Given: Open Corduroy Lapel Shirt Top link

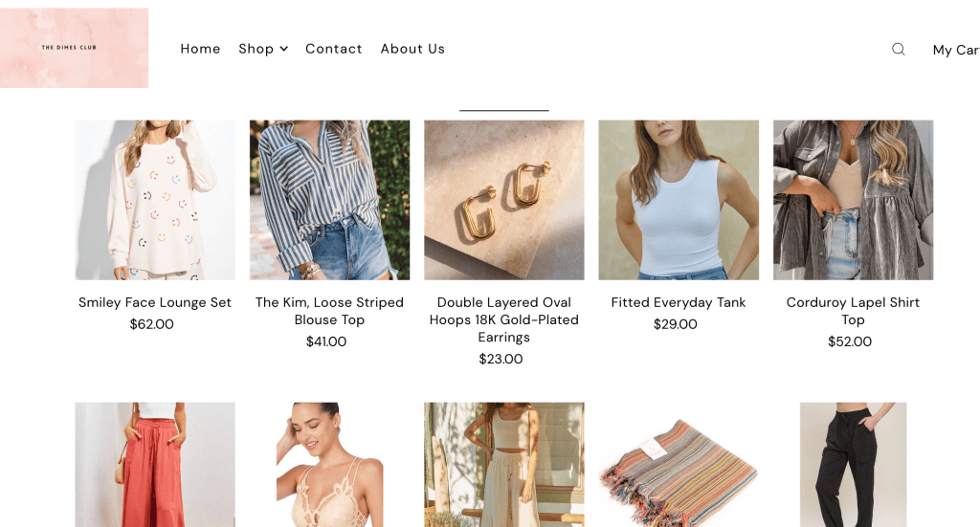Looking at the screenshot, I should pos(853,311).
